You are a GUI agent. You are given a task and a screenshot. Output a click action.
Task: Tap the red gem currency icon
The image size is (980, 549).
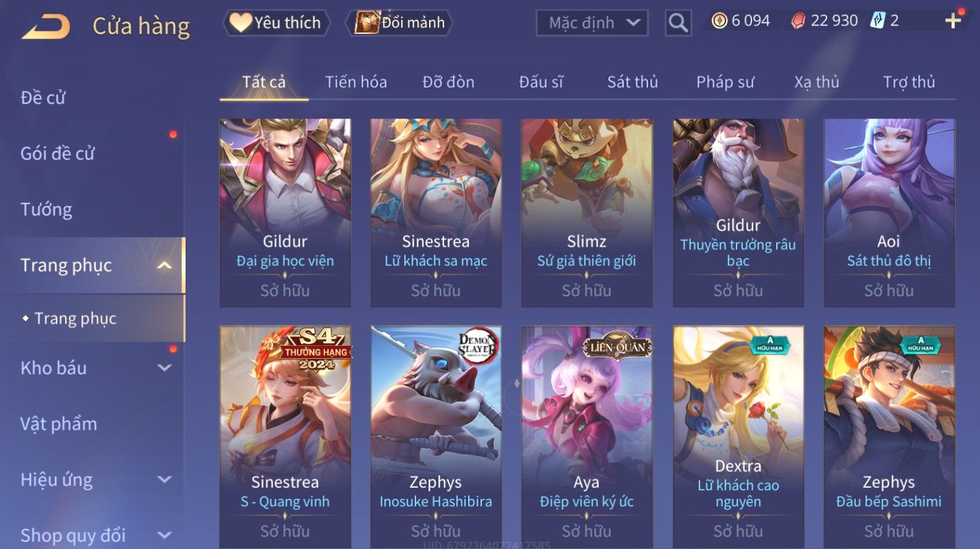[798, 21]
